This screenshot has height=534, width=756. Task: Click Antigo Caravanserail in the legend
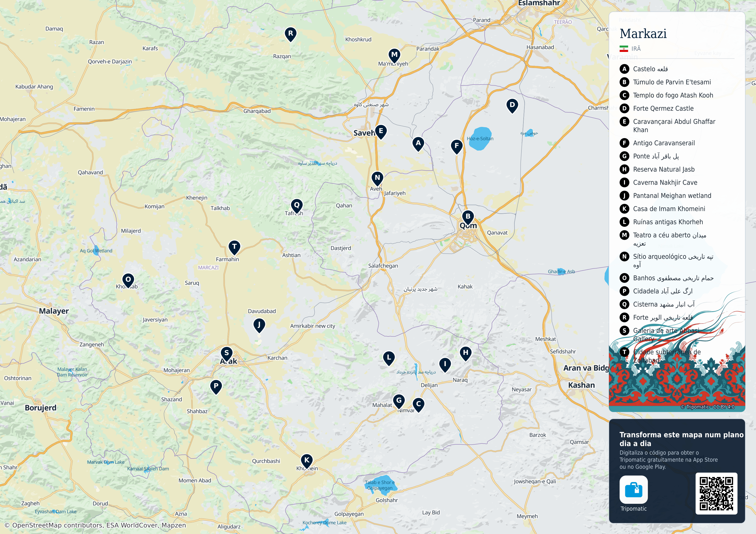tap(657, 143)
